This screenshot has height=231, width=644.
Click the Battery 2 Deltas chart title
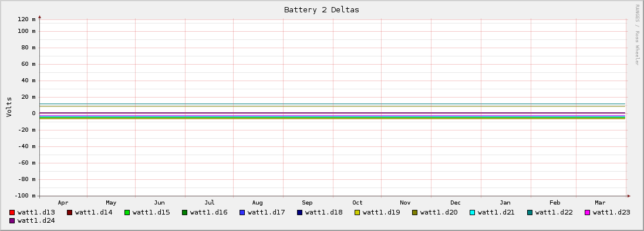[322, 10]
